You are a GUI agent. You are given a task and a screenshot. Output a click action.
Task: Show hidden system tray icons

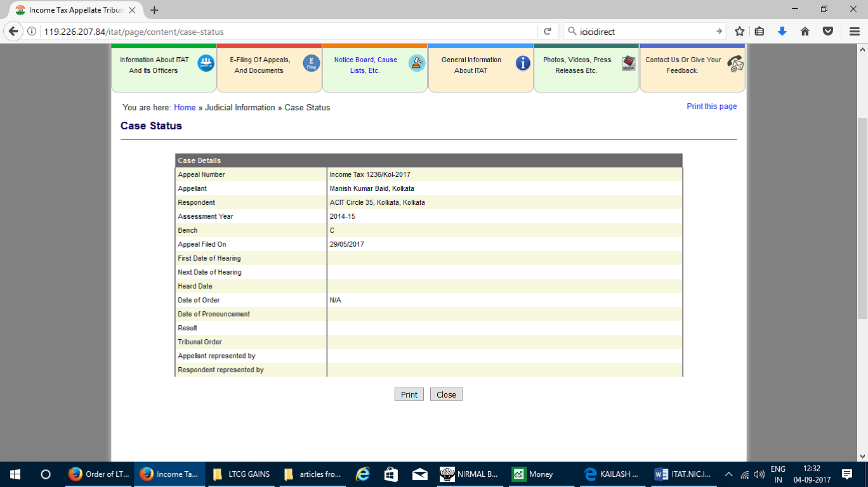click(x=728, y=474)
